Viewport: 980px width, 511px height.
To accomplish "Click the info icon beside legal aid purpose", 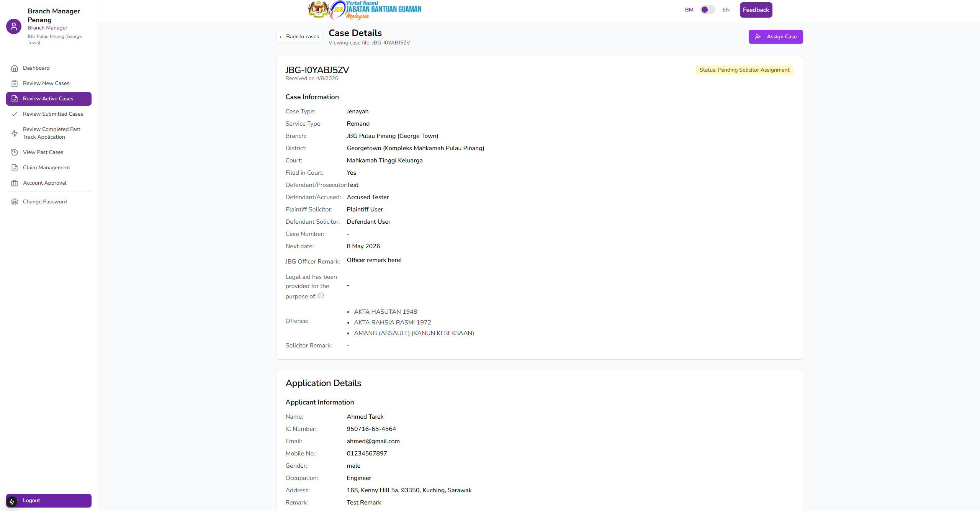I will (321, 295).
